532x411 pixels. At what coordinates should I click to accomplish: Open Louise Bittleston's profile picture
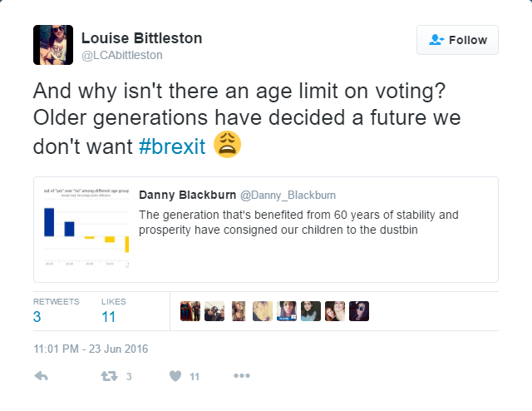53,45
